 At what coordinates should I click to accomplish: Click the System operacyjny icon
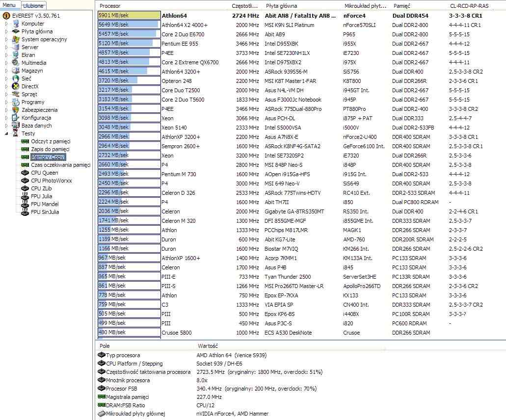(16, 39)
